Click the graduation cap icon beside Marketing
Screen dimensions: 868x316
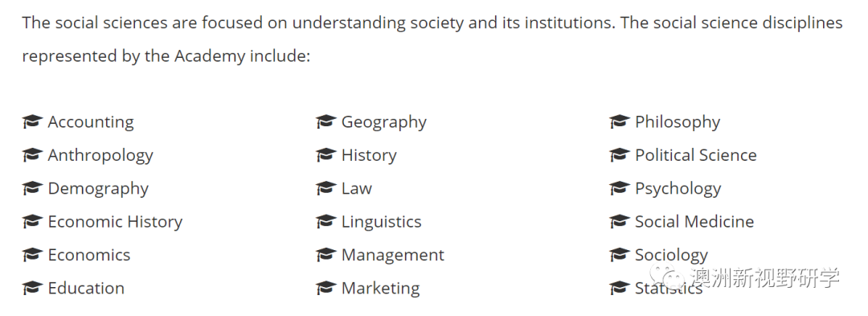326,288
